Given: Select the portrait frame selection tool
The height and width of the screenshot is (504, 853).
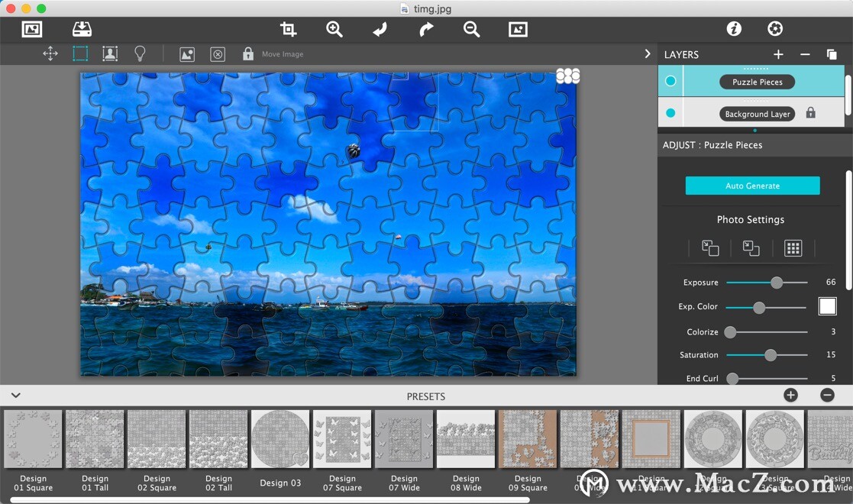Looking at the screenshot, I should 110,53.
